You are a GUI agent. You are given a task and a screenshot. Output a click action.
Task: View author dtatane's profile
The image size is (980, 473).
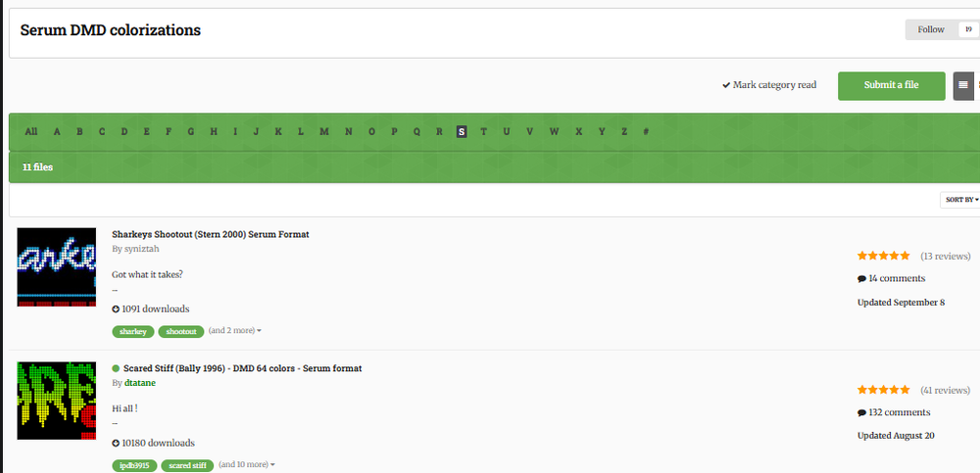coord(139,383)
